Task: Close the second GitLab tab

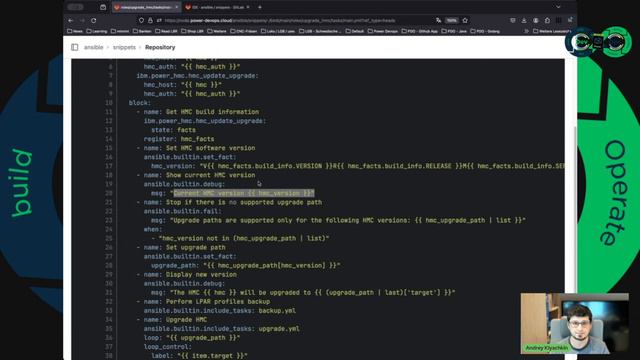Action: click(248, 7)
